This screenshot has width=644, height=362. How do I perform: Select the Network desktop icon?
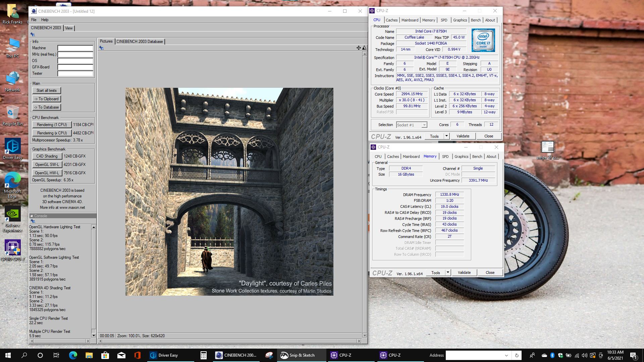pyautogui.click(x=13, y=82)
